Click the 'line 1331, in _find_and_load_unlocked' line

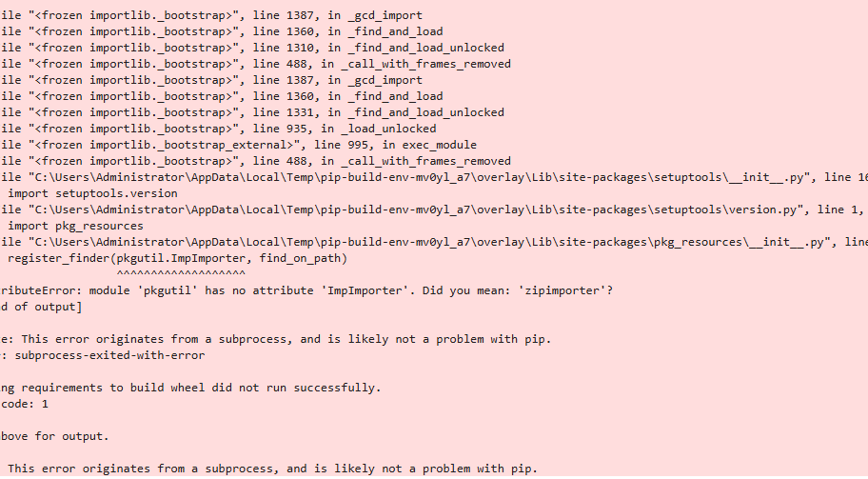252,112
